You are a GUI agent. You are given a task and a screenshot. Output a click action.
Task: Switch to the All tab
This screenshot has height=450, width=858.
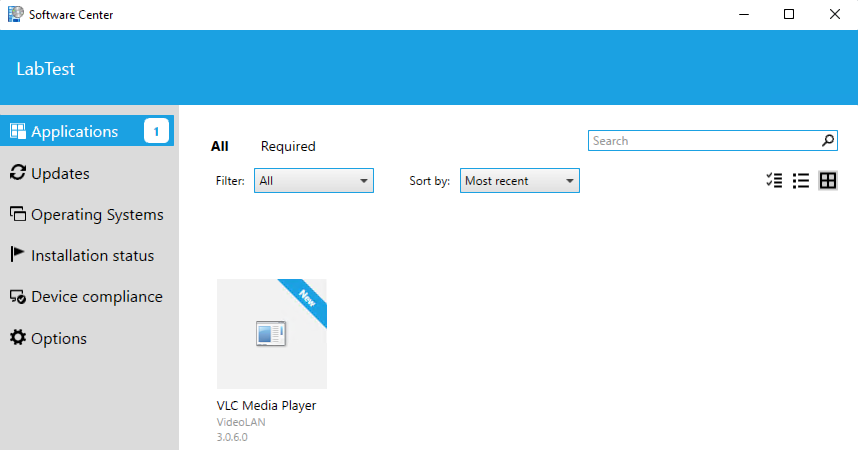(x=219, y=146)
